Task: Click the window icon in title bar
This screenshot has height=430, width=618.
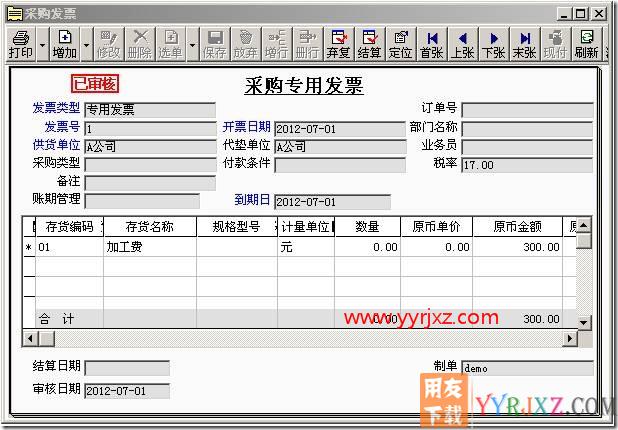Action: (15, 14)
